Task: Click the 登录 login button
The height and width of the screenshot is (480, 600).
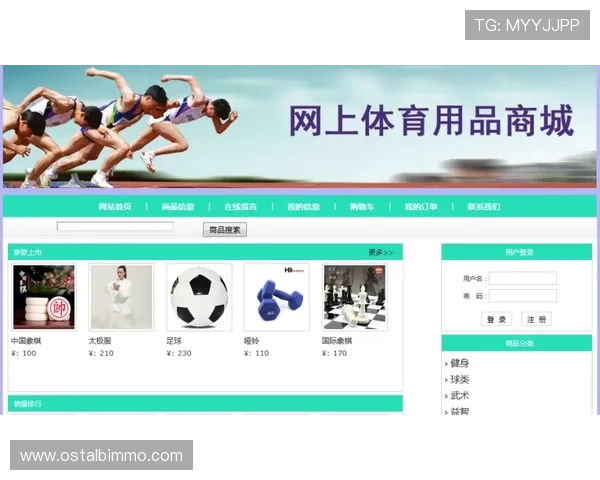Action: (496, 319)
